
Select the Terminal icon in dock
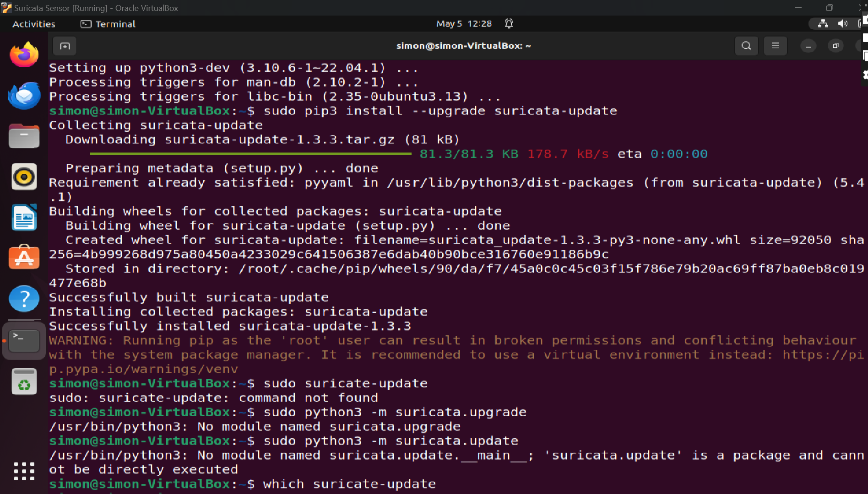tap(24, 341)
